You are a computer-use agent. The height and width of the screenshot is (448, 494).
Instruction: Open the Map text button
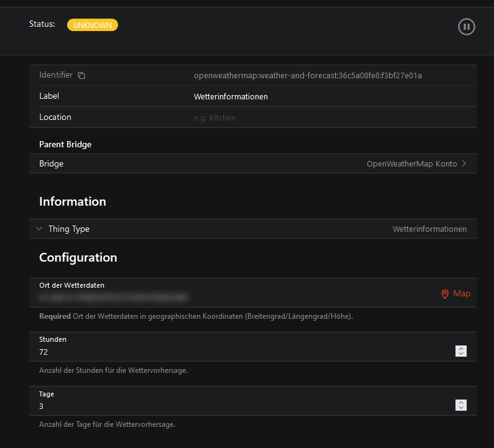(462, 294)
